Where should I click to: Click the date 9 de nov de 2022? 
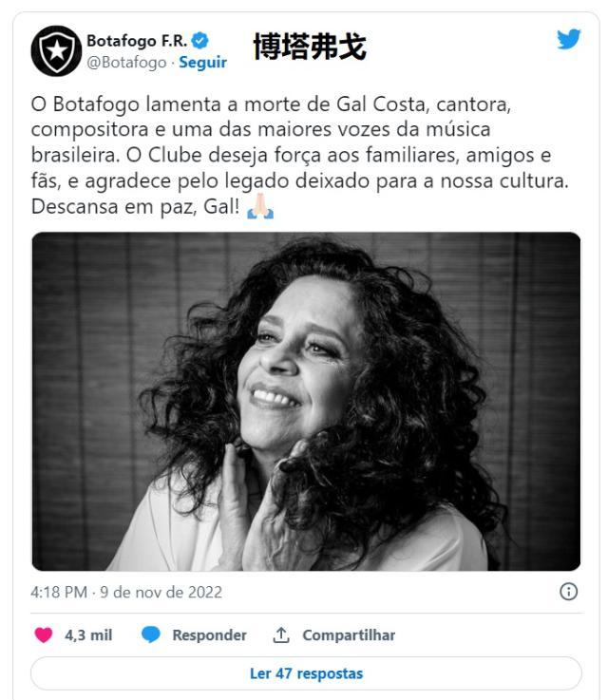(161, 592)
